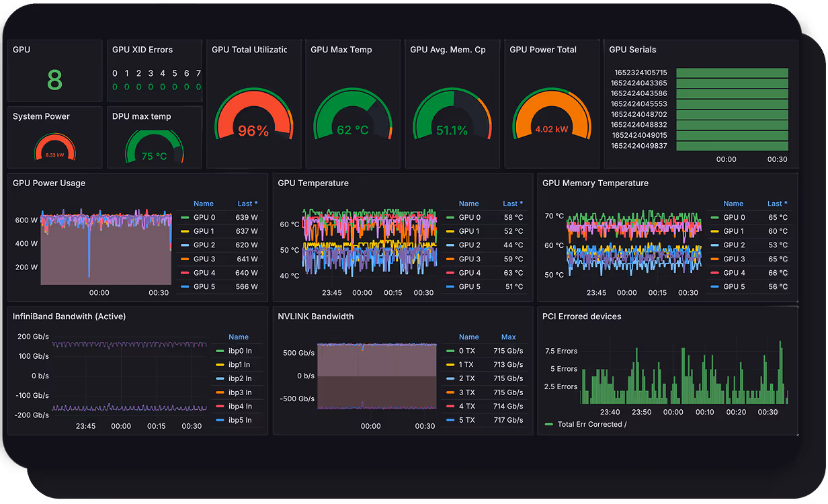Toggle 2 TX series in NVLINK legend
Image resolution: width=828 pixels, height=504 pixels.
(466, 378)
